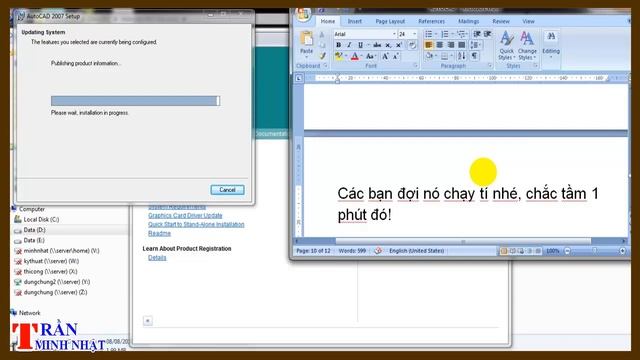Switch to the Insert ribbon tab

(x=354, y=21)
